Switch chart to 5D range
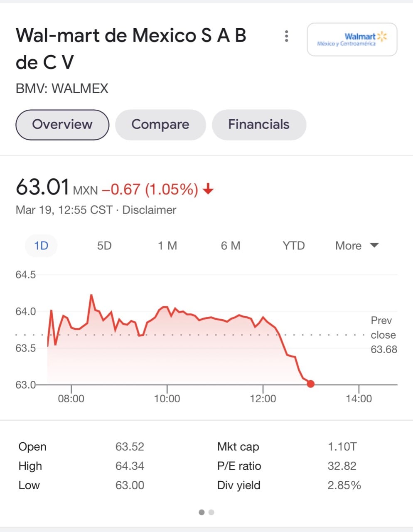 [x=104, y=246]
